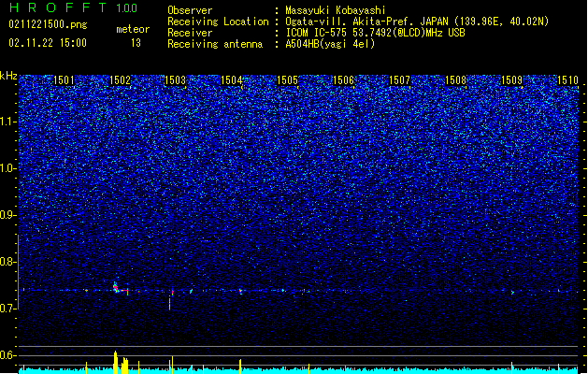Click the 1507 time marker
This screenshot has width=588, height=374.
pos(400,80)
